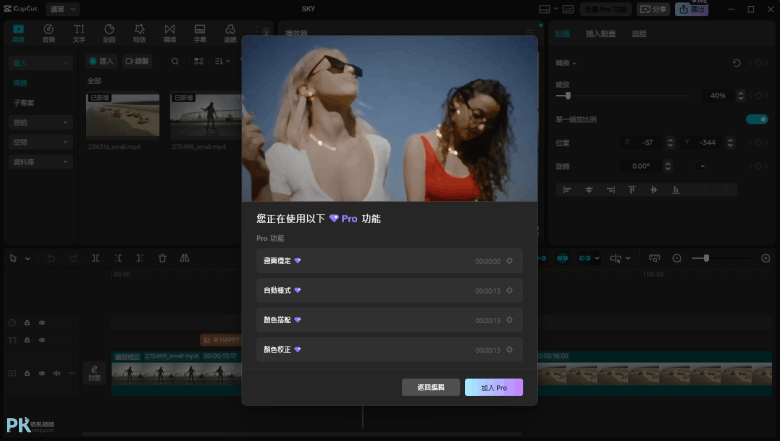Image resolution: width=780 pixels, height=441 pixels.
Task: Open the 特效 effects tab icon
Action: click(140, 29)
